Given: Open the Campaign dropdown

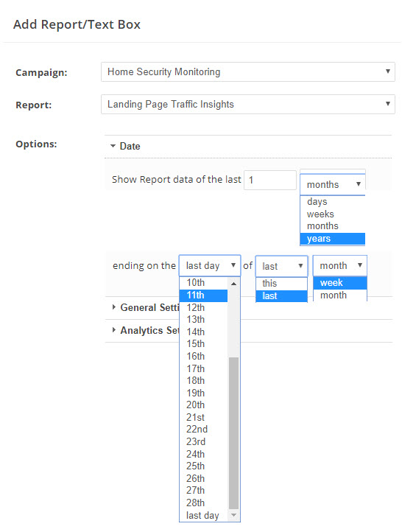Looking at the screenshot, I should 248,71.
